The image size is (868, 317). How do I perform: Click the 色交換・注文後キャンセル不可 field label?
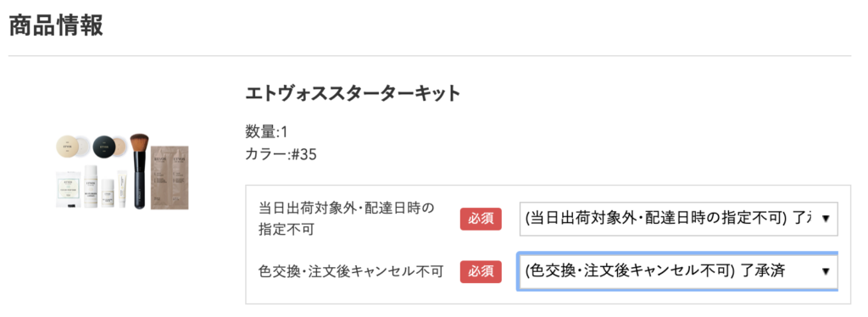[351, 271]
